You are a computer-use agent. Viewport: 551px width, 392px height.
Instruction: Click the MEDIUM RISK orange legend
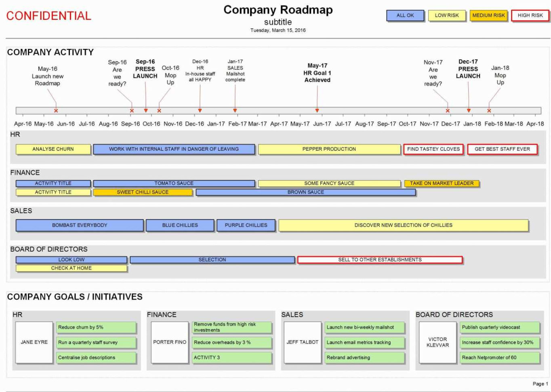488,15
